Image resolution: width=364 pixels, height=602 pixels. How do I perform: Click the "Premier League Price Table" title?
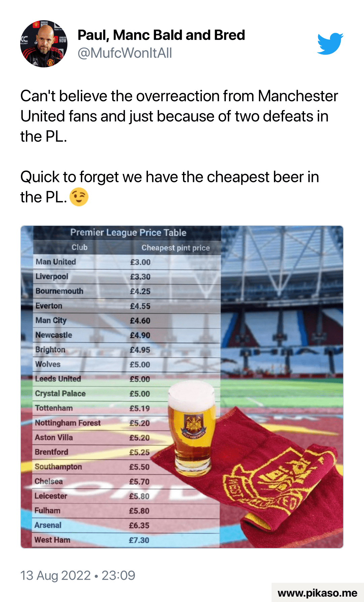coord(128,233)
